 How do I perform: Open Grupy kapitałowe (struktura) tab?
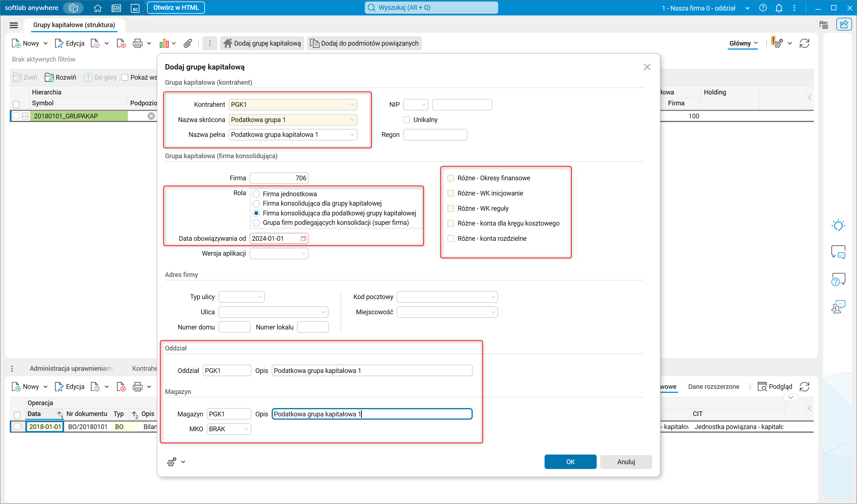tap(74, 25)
